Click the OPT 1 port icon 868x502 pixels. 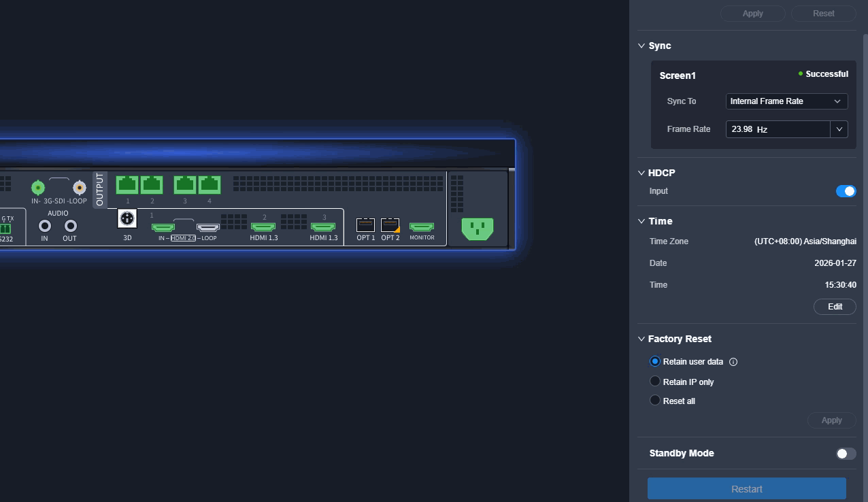pos(365,225)
